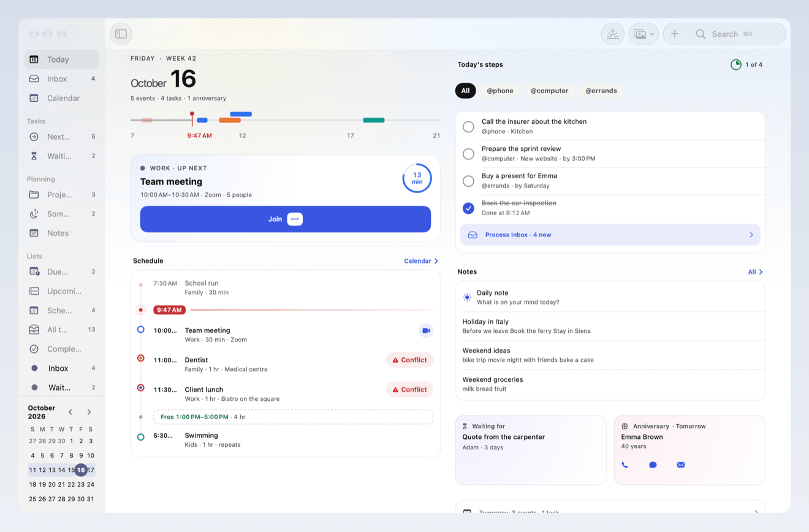The width and height of the screenshot is (809, 532).
Task: Click the Join Zoom meeting button
Action: click(286, 219)
